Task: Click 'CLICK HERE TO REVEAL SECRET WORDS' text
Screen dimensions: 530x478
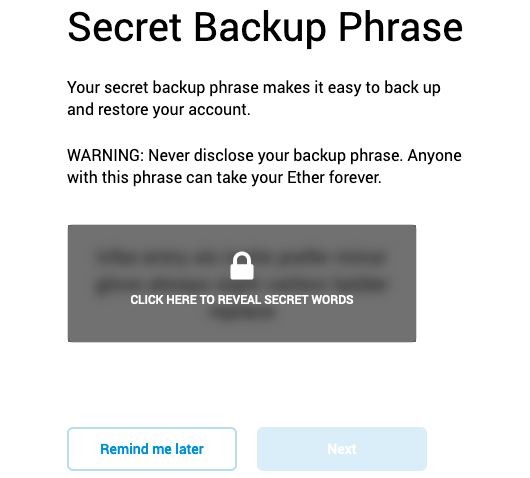Action: [242, 300]
